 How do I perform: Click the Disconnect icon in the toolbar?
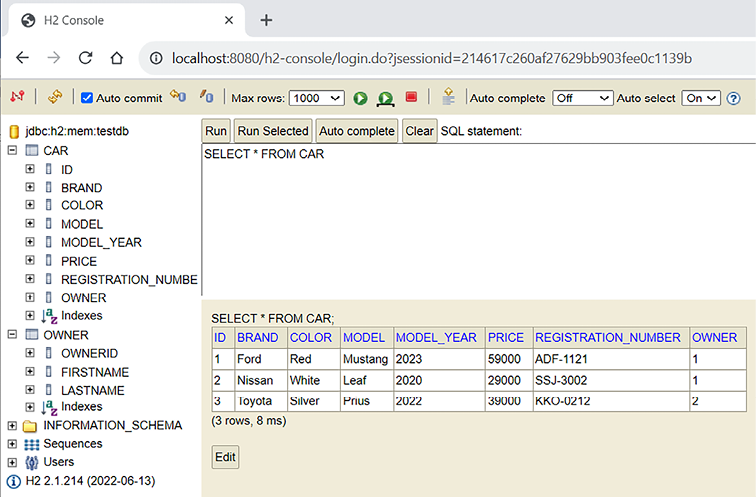(x=17, y=97)
